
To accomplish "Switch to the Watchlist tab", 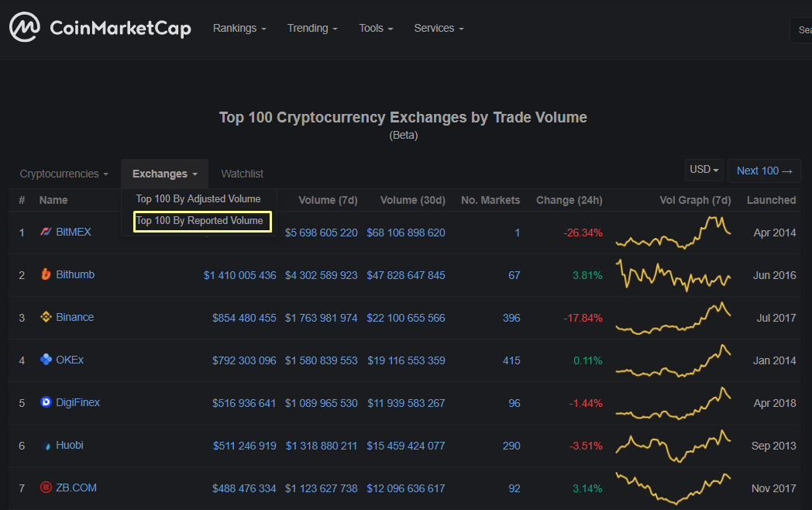I will (243, 173).
